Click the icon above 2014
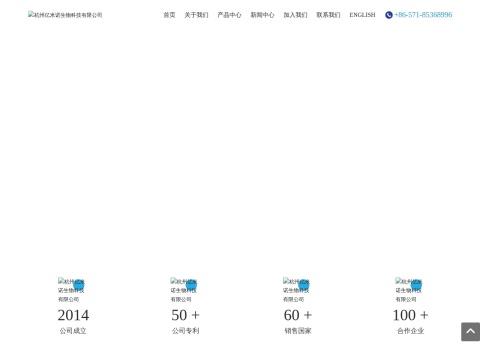Viewport: 480px width, 360px height. click(71, 290)
